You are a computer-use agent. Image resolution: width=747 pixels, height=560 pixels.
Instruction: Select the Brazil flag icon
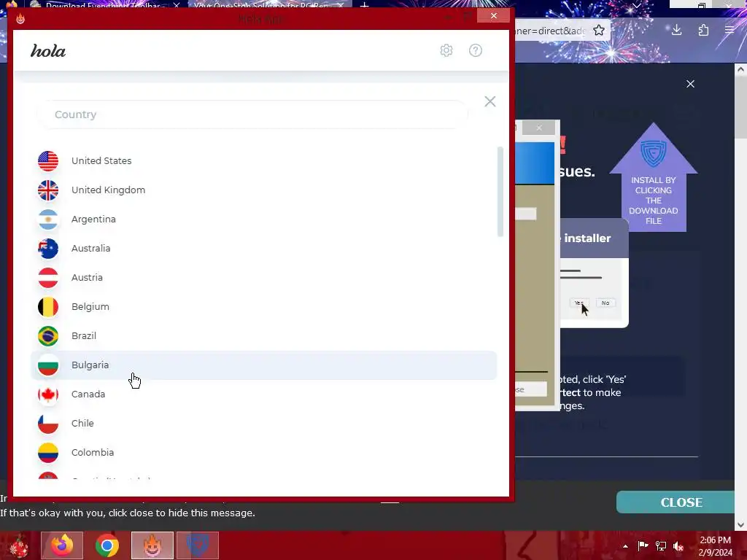click(48, 336)
